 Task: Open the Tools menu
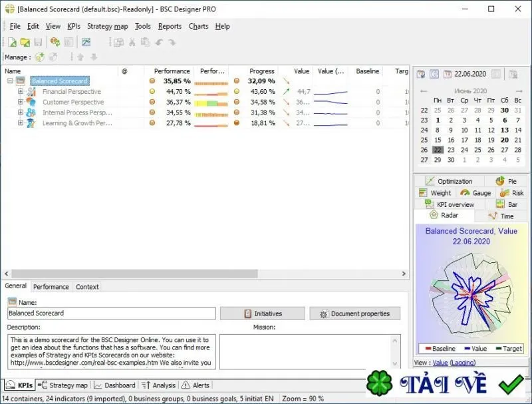(x=142, y=26)
